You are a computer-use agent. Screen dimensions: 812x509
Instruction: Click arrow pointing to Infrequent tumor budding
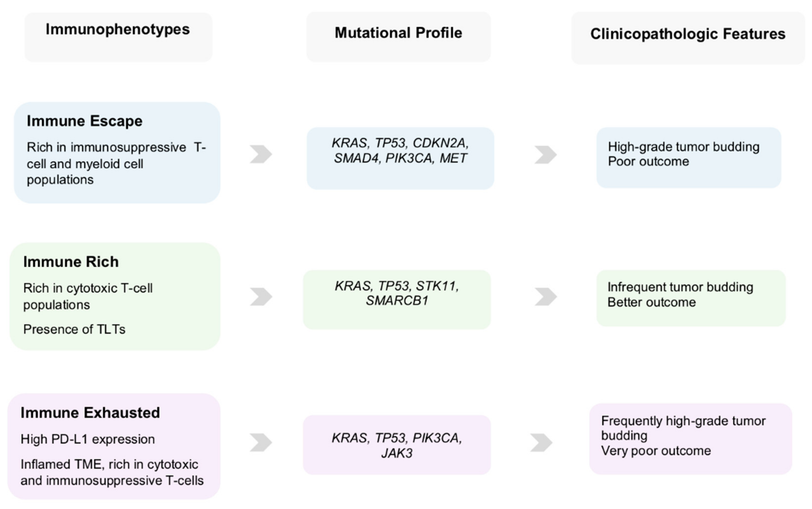pos(545,296)
